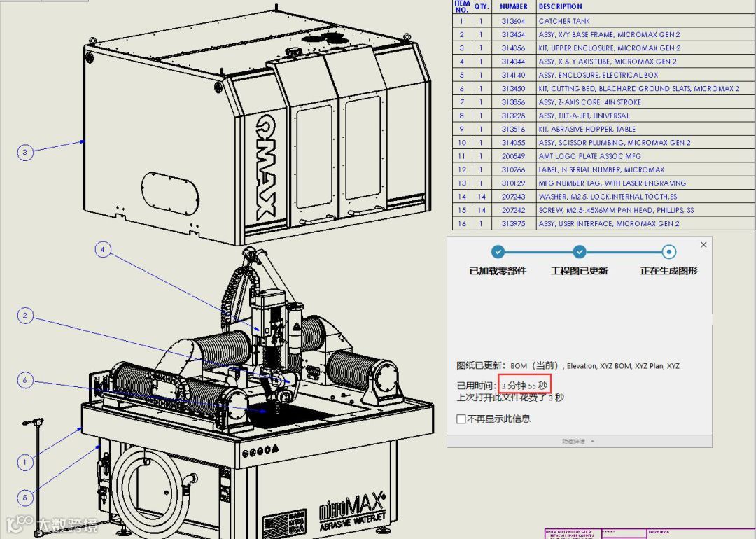Screen dimensions: 756x539
Task: Select the ITEM NO. column header
Action: [462, 7]
